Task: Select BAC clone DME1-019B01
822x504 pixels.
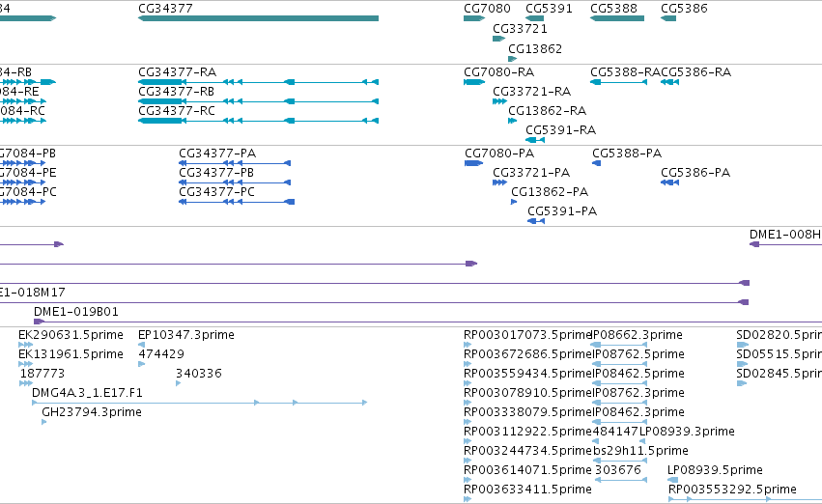Action: [x=428, y=322]
